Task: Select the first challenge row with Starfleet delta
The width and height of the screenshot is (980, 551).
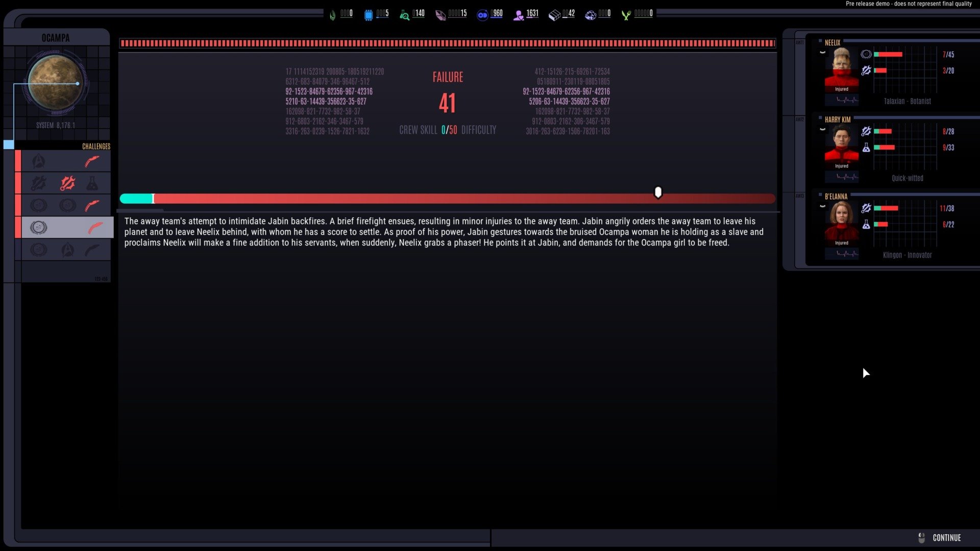Action: click(x=65, y=162)
